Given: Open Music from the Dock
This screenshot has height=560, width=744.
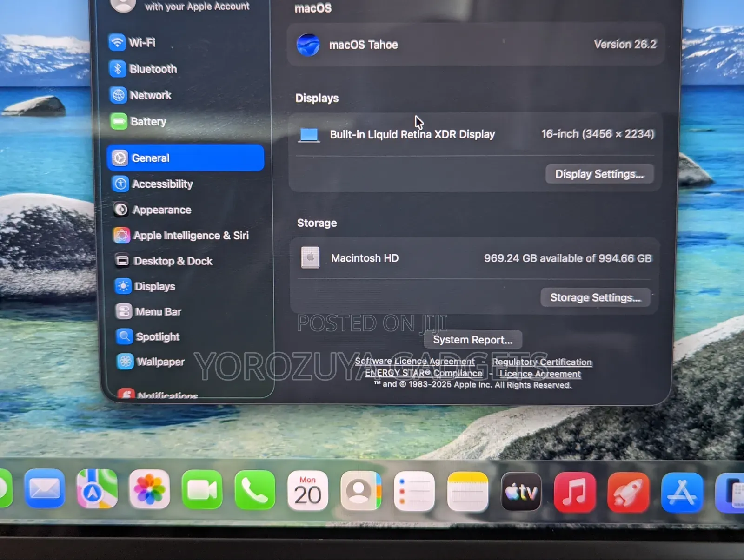Looking at the screenshot, I should (575, 493).
